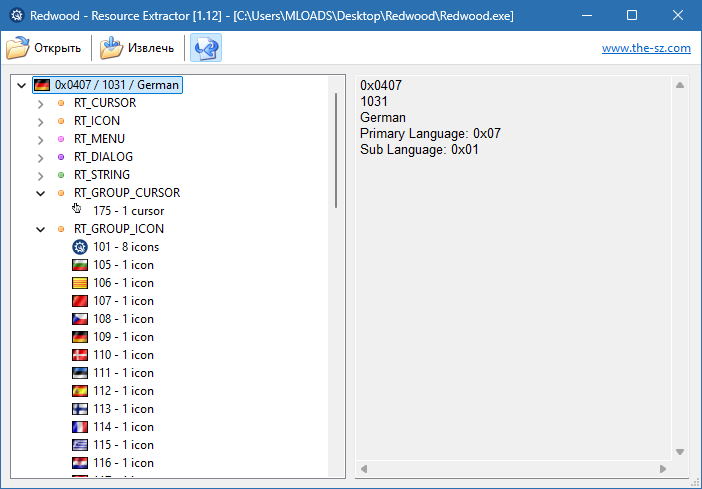Collapse the RT_GROUP_CURSOR node
This screenshot has height=489, width=702.
(41, 193)
